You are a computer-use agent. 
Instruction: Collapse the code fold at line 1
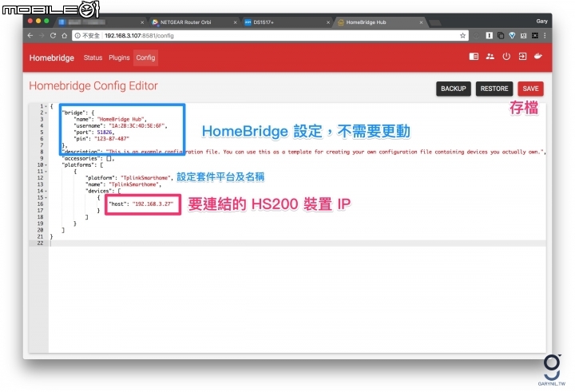pos(46,106)
